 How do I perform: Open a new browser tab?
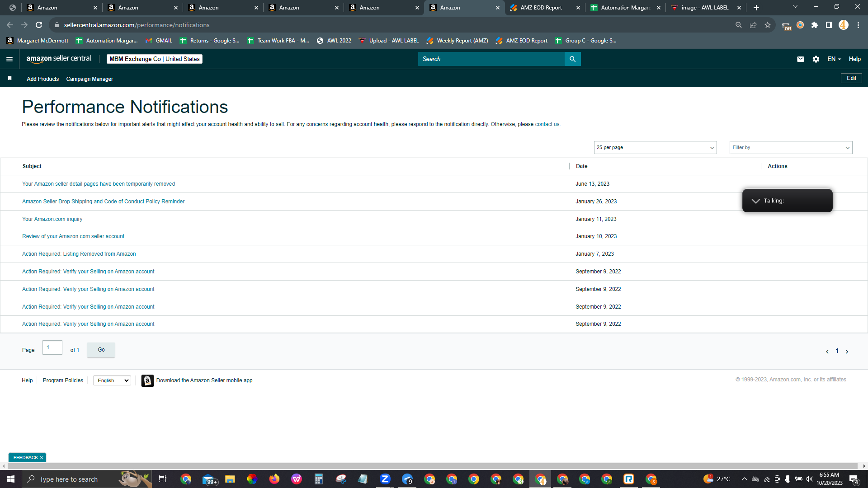[756, 8]
